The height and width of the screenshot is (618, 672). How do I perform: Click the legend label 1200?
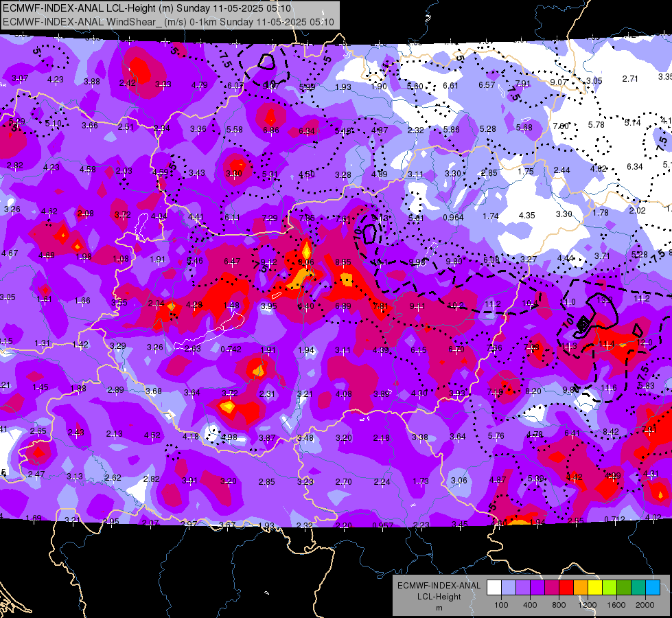click(x=587, y=605)
